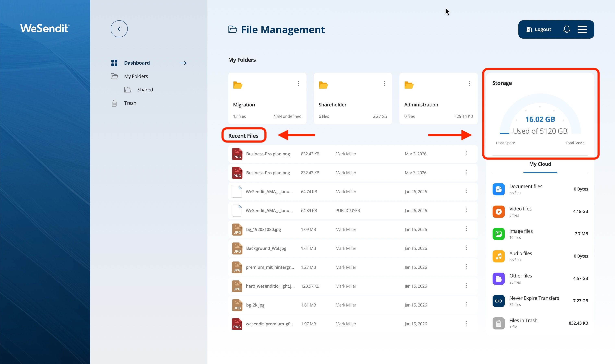Open Shared subfolder in sidebar
615x364 pixels.
pos(145,90)
